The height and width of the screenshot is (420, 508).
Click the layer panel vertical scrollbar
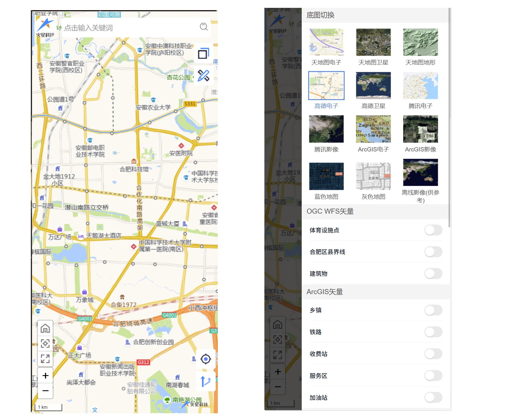coord(449,118)
